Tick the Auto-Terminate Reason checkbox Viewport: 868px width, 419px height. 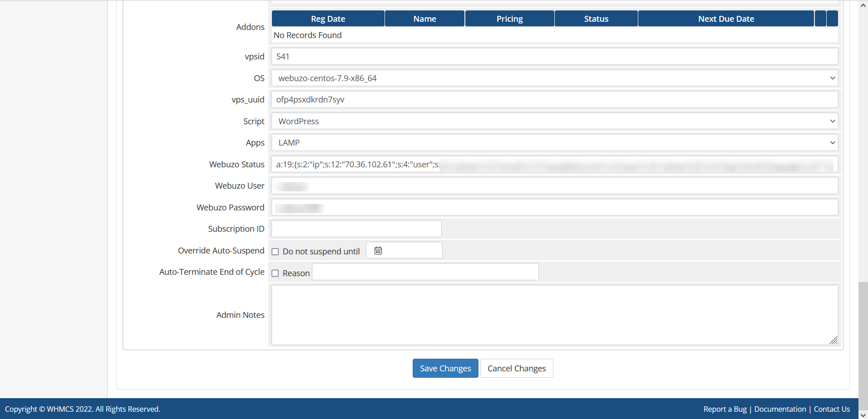point(275,273)
